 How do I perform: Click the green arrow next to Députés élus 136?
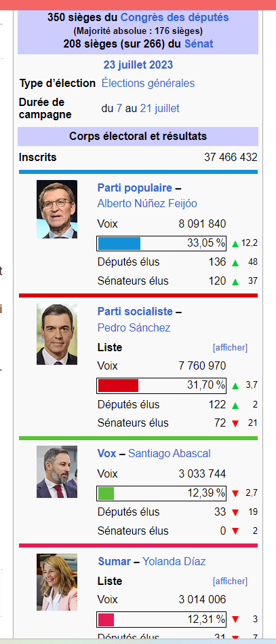click(x=235, y=262)
